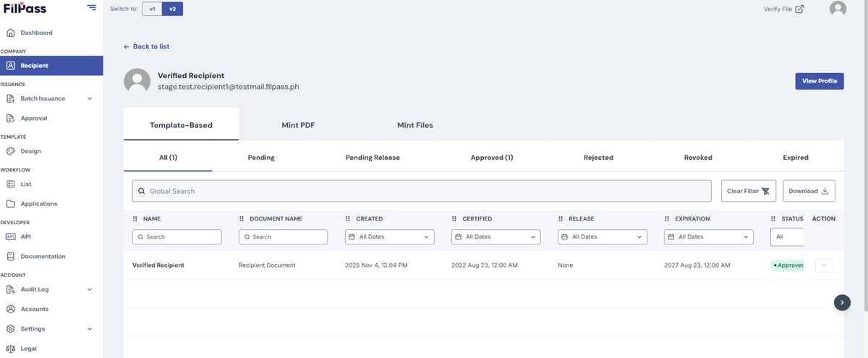Viewport: 868px width, 358px height.
Task: Click the drag handle beside EXPIRATION column
Action: pyautogui.click(x=667, y=218)
